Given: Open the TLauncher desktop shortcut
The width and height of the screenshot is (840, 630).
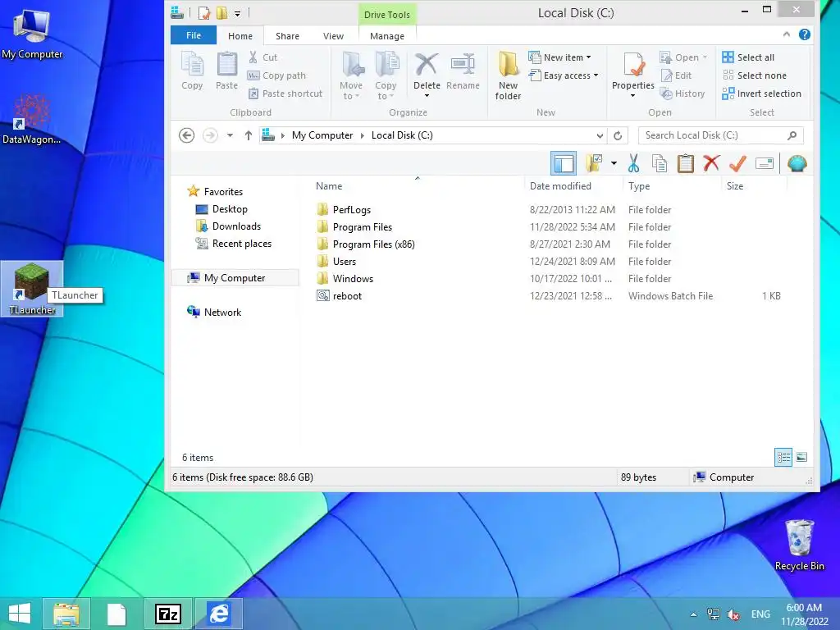Looking at the screenshot, I should [x=32, y=288].
